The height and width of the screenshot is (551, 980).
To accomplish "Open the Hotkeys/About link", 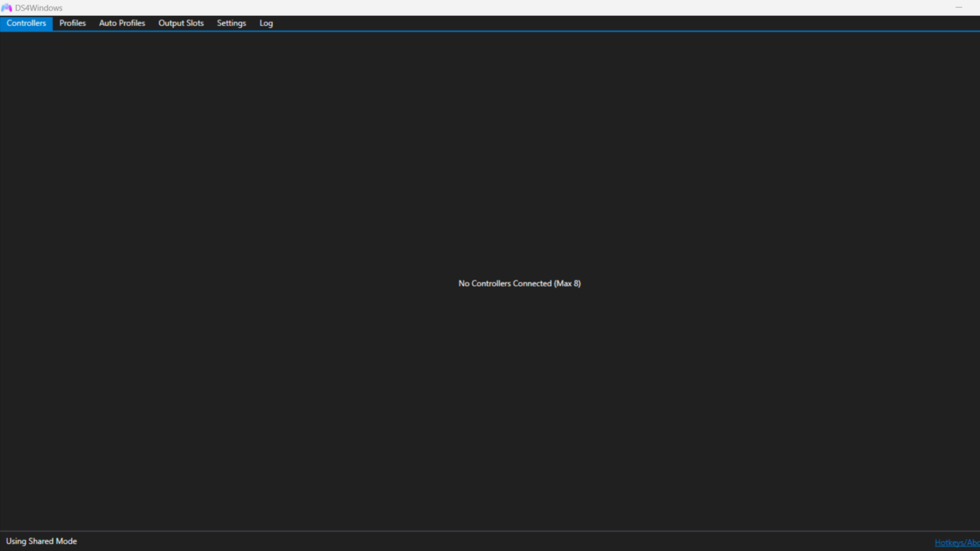I will click(956, 543).
